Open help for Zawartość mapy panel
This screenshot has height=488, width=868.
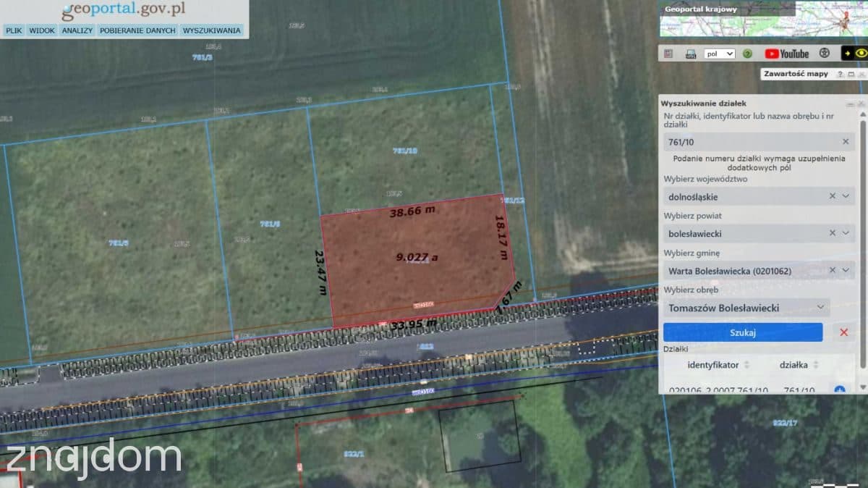pos(839,74)
